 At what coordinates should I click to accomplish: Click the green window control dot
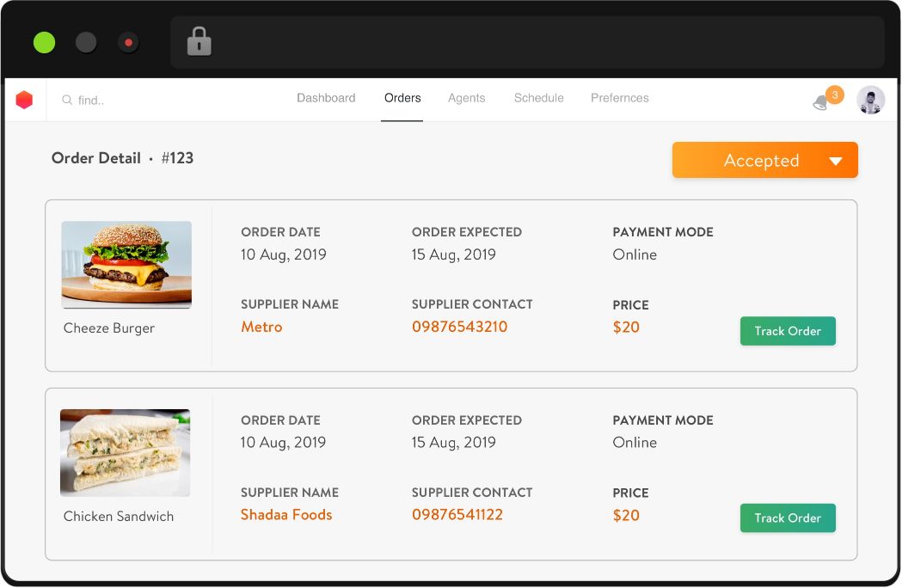(44, 42)
